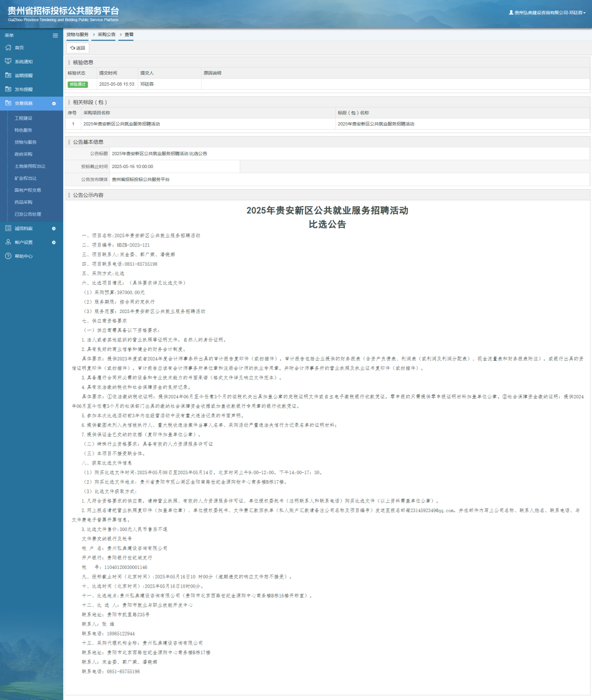
Task: Click the 核验通过 status badge
Action: [78, 85]
